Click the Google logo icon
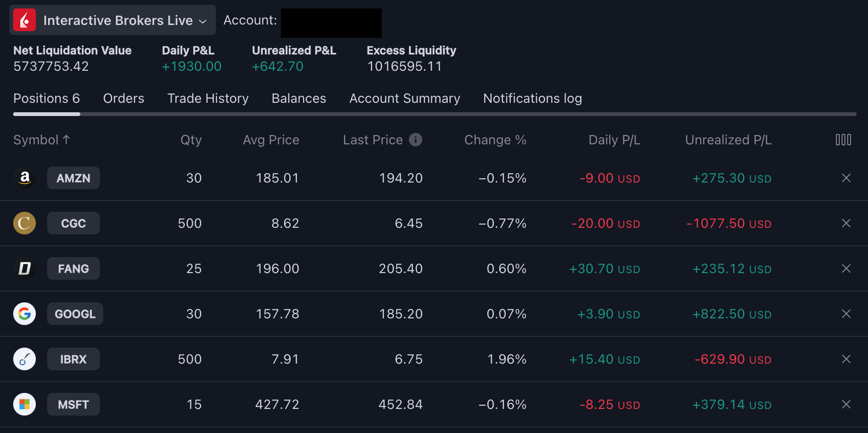The image size is (868, 433). click(25, 314)
